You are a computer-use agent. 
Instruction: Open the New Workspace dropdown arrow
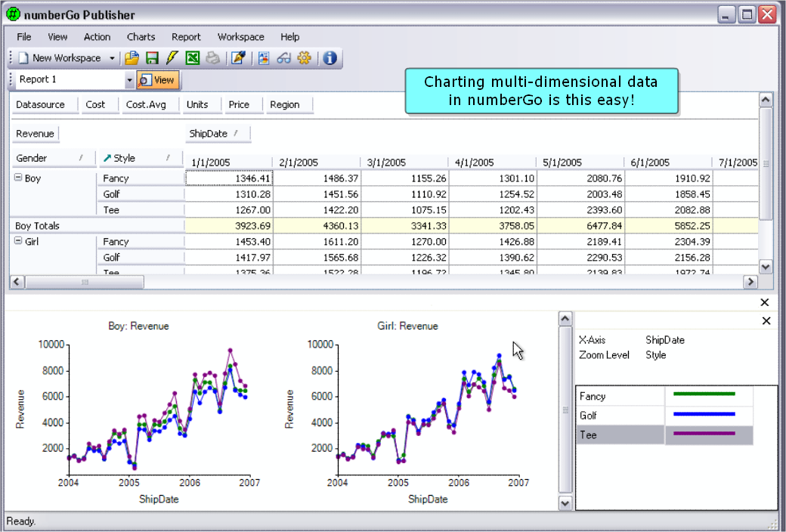[113, 59]
